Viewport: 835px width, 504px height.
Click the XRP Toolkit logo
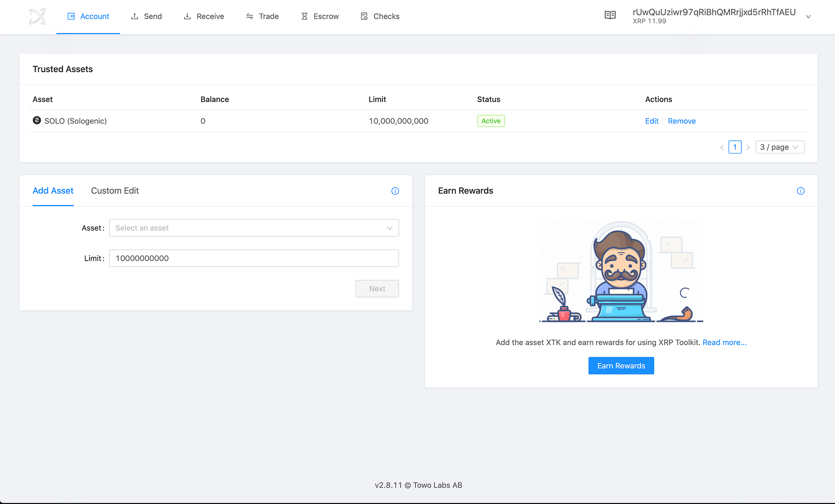pos(38,17)
